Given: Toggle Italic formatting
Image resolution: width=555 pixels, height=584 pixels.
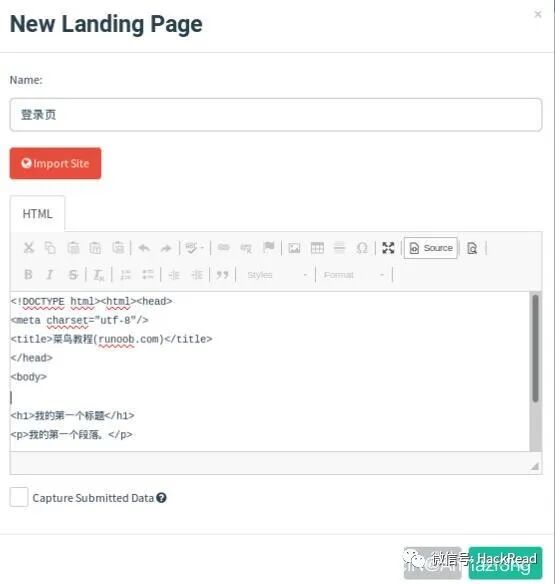Looking at the screenshot, I should click(x=50, y=275).
